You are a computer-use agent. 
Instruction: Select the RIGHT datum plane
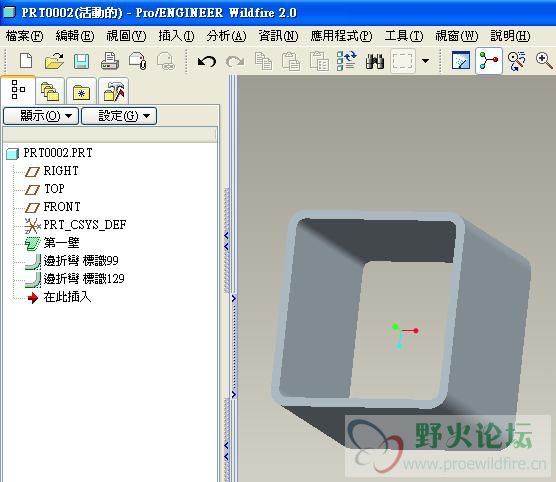[x=52, y=171]
